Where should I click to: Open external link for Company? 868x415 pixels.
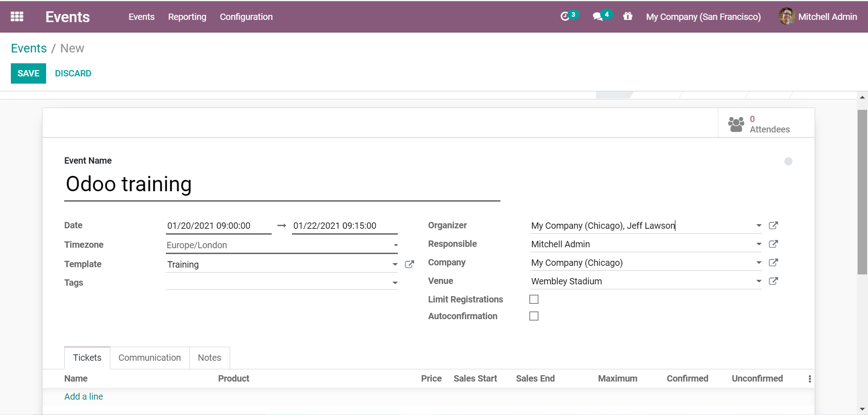774,262
